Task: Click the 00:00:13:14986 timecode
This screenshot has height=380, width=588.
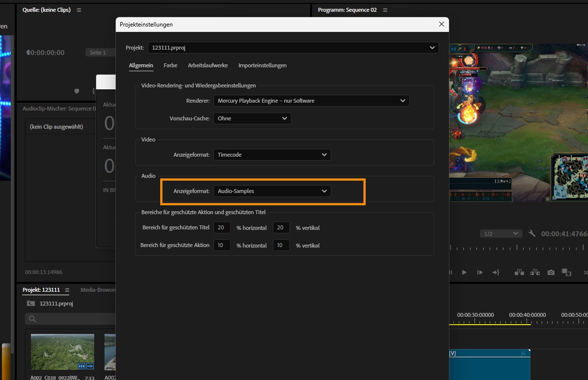Action: click(44, 272)
